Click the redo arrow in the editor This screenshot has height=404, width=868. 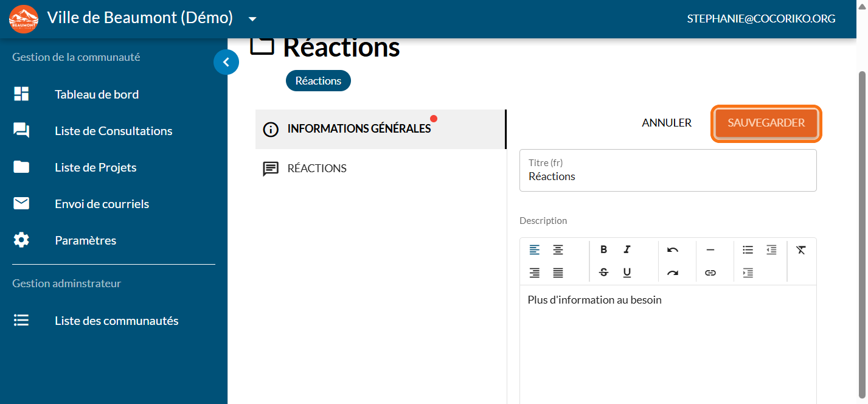pyautogui.click(x=672, y=273)
